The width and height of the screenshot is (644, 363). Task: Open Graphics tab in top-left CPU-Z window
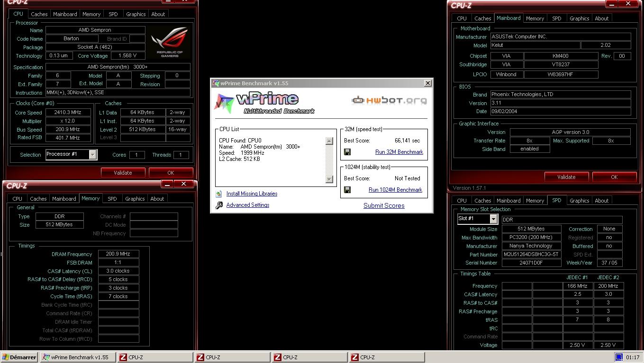tap(136, 14)
